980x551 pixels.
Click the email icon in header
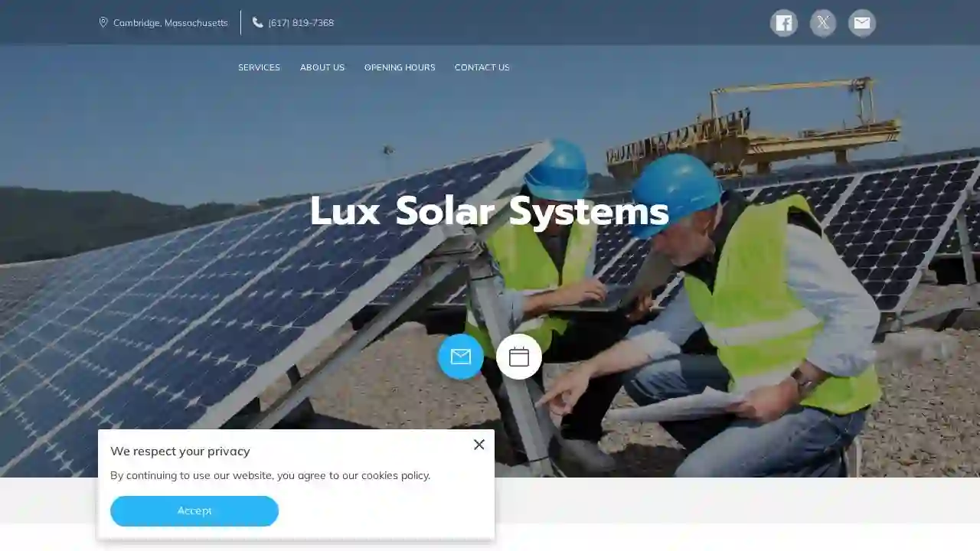(x=862, y=23)
